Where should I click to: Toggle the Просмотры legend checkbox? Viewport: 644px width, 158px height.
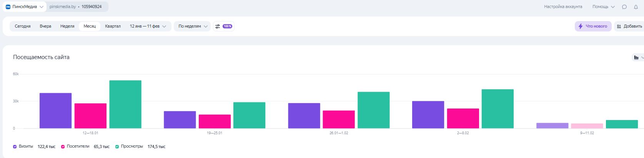[x=117, y=146]
